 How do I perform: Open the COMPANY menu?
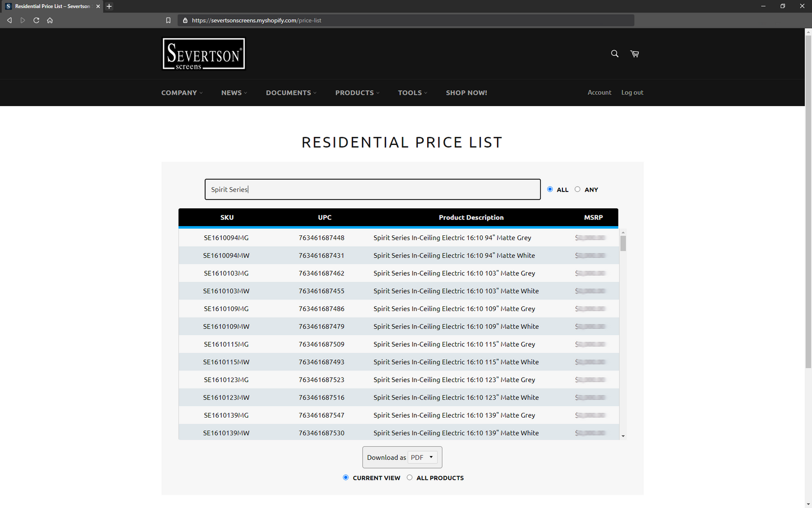[181, 93]
